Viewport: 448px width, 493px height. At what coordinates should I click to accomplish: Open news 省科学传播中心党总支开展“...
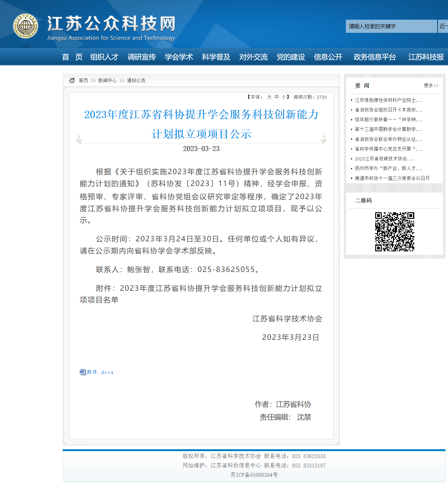pyautogui.click(x=388, y=149)
